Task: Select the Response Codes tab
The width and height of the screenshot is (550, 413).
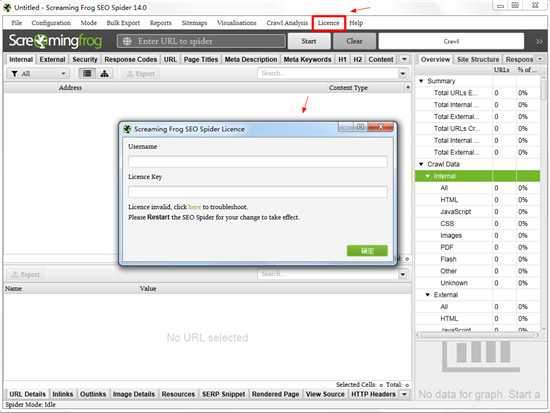Action: 130,59
